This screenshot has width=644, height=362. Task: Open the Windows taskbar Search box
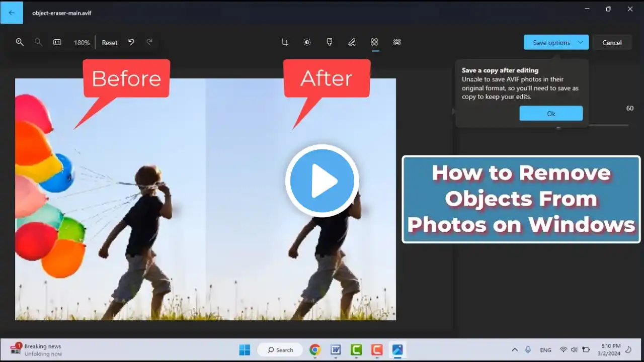coord(280,350)
